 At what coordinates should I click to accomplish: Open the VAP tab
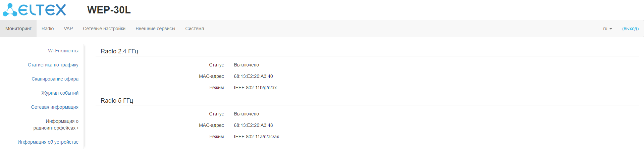[68, 29]
